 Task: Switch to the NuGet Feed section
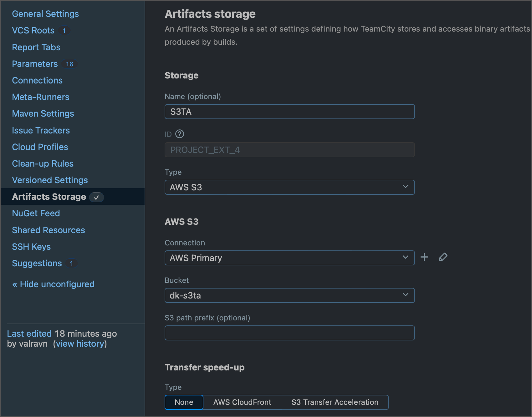coord(36,213)
